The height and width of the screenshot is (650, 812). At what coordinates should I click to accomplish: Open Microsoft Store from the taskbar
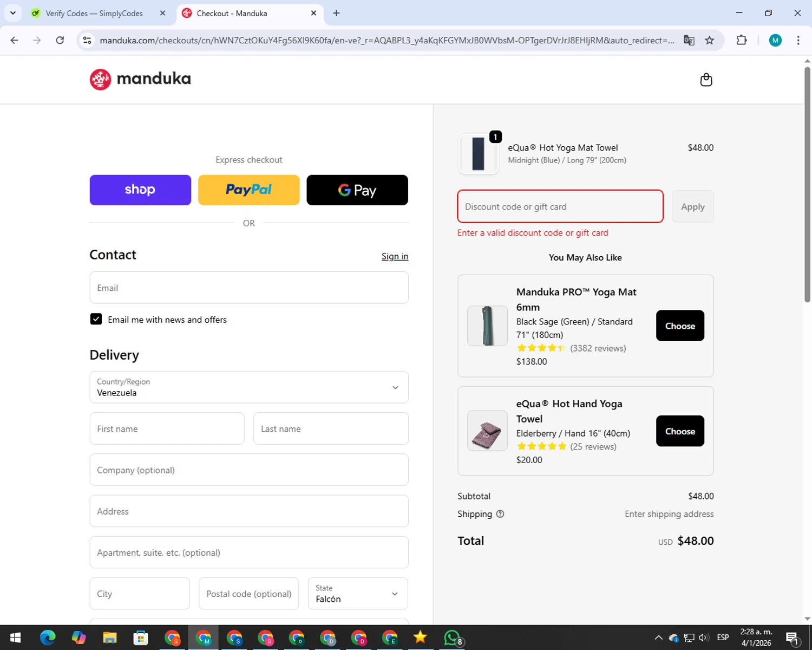coord(141,638)
